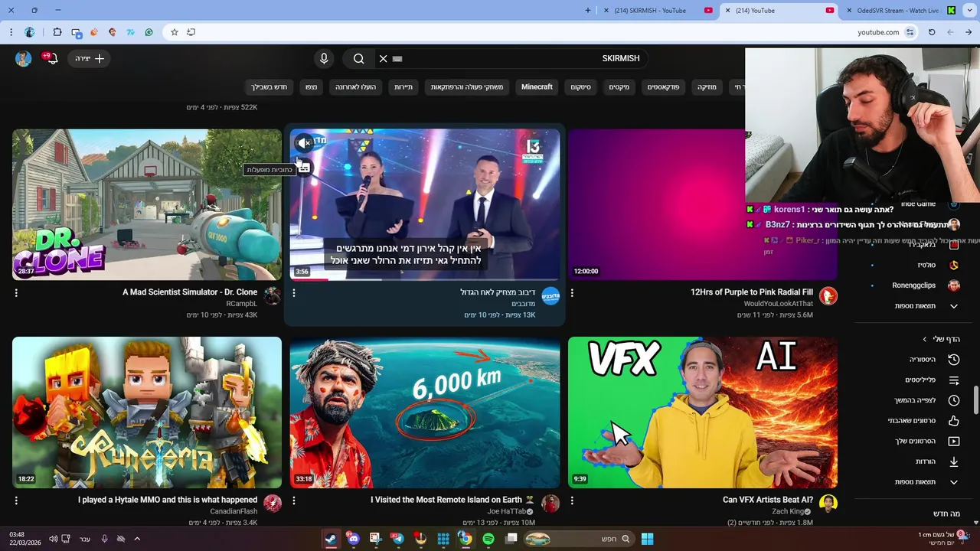The width and height of the screenshot is (980, 551).
Task: Select the נצפו filter chip
Action: point(311,87)
